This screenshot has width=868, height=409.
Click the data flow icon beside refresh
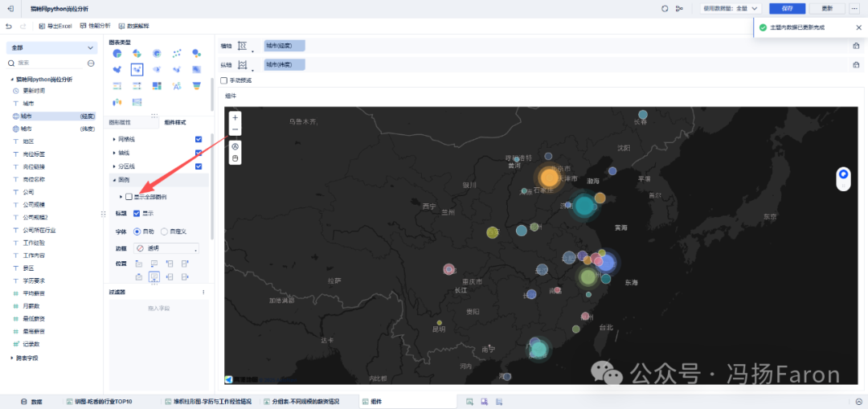(680, 9)
